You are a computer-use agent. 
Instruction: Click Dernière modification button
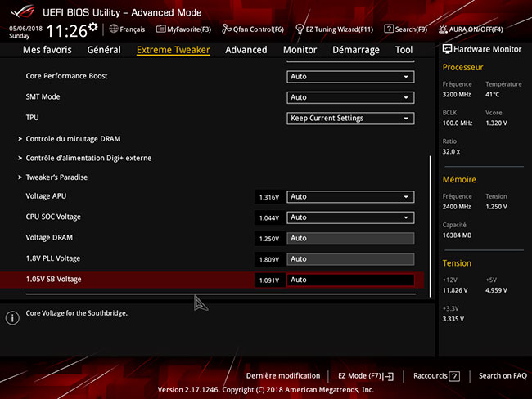click(x=283, y=376)
